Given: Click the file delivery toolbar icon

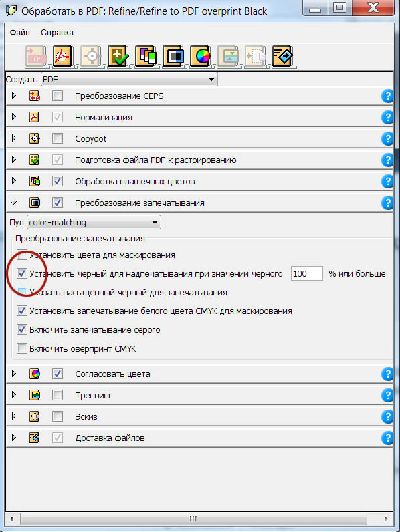Looking at the screenshot, I should tap(283, 56).
